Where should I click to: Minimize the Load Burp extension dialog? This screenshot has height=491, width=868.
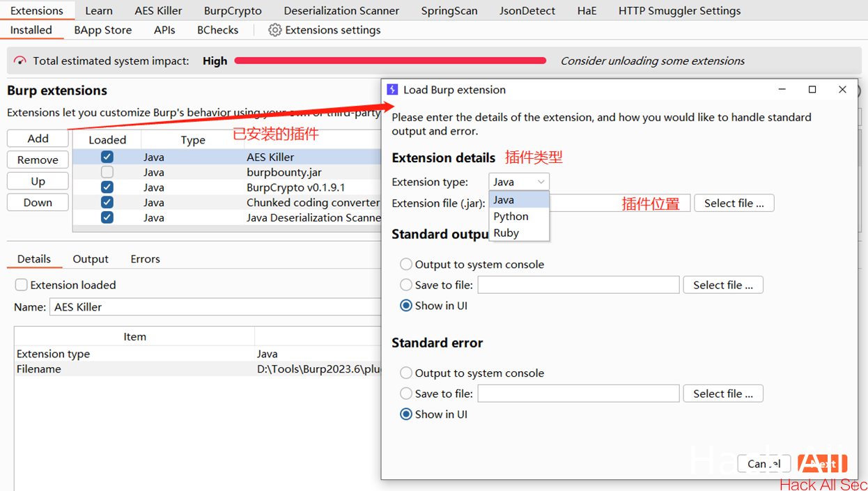(x=782, y=89)
